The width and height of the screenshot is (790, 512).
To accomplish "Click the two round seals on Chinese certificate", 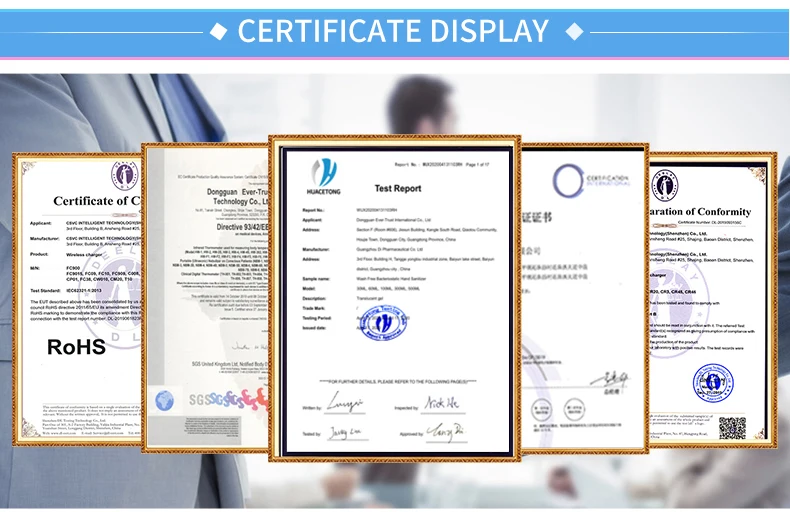I will [x=558, y=409].
